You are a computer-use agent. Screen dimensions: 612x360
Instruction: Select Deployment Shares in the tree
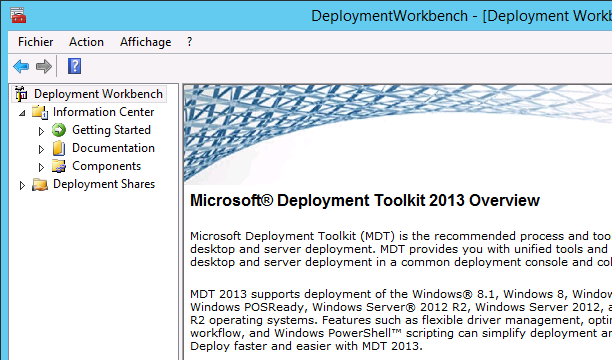[x=104, y=184]
